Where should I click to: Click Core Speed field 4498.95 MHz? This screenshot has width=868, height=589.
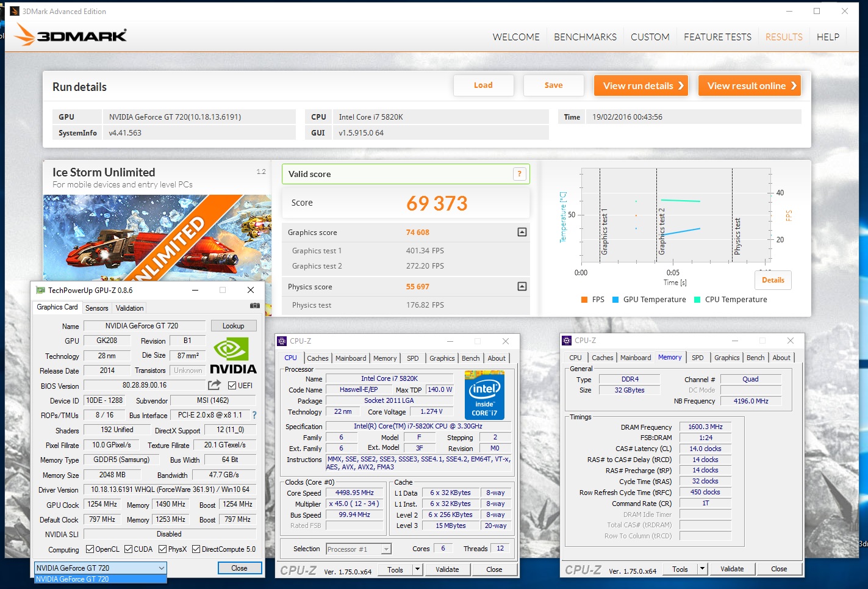tap(354, 493)
